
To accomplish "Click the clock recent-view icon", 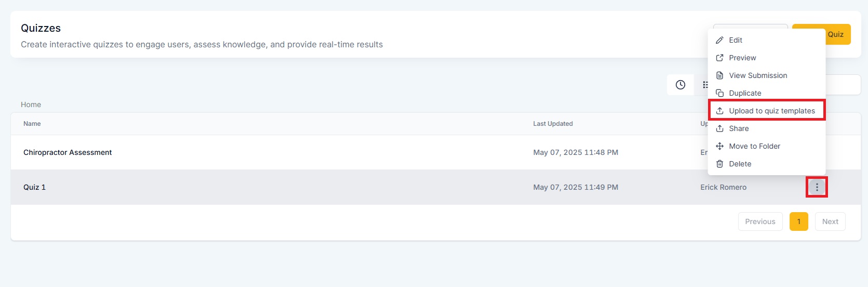I will click(680, 85).
